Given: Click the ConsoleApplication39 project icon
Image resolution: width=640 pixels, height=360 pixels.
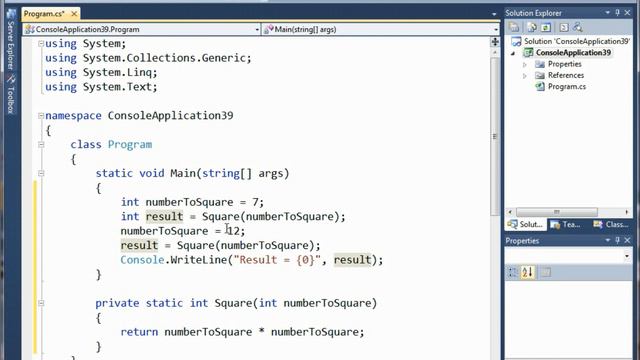Looking at the screenshot, I should (528, 53).
